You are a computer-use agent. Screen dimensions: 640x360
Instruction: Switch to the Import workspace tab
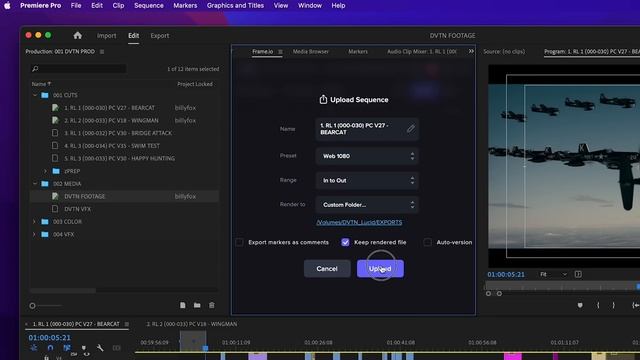pyautogui.click(x=107, y=36)
